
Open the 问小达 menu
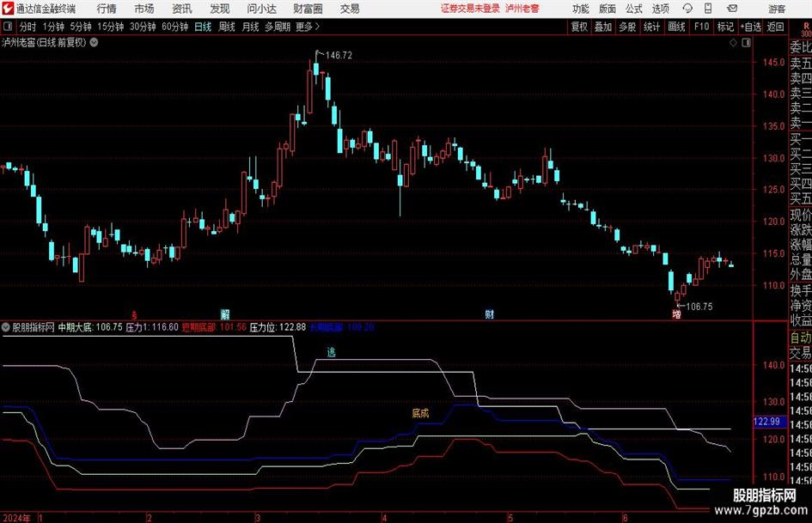coord(261,9)
